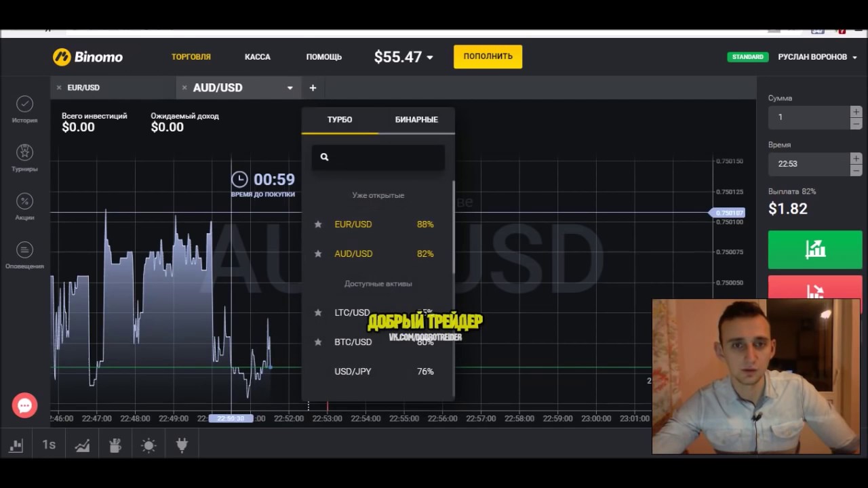The height and width of the screenshot is (488, 868).
Task: Open the ПОМОЩЬ menu
Action: tap(324, 57)
